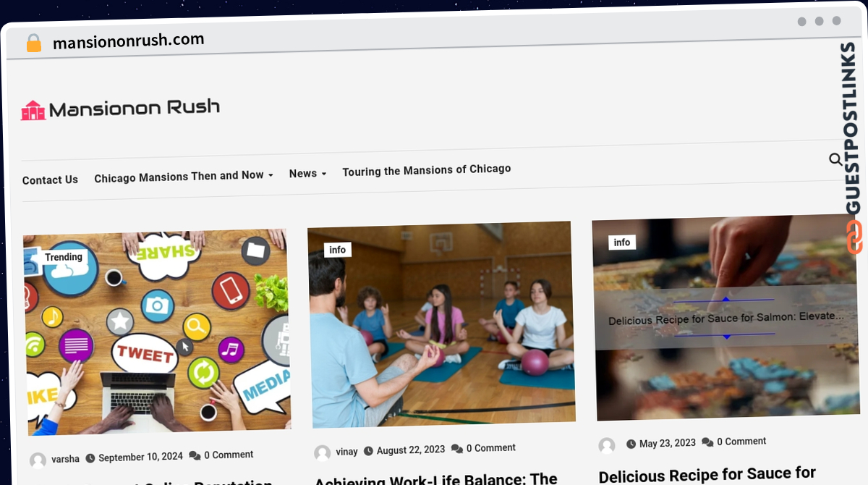Image resolution: width=868 pixels, height=485 pixels.
Task: Click the comment bubble icon on varsha's post
Action: (195, 455)
